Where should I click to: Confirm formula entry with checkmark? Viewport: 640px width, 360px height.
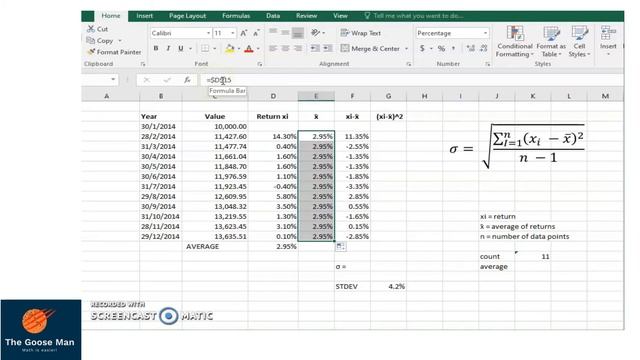click(x=167, y=80)
